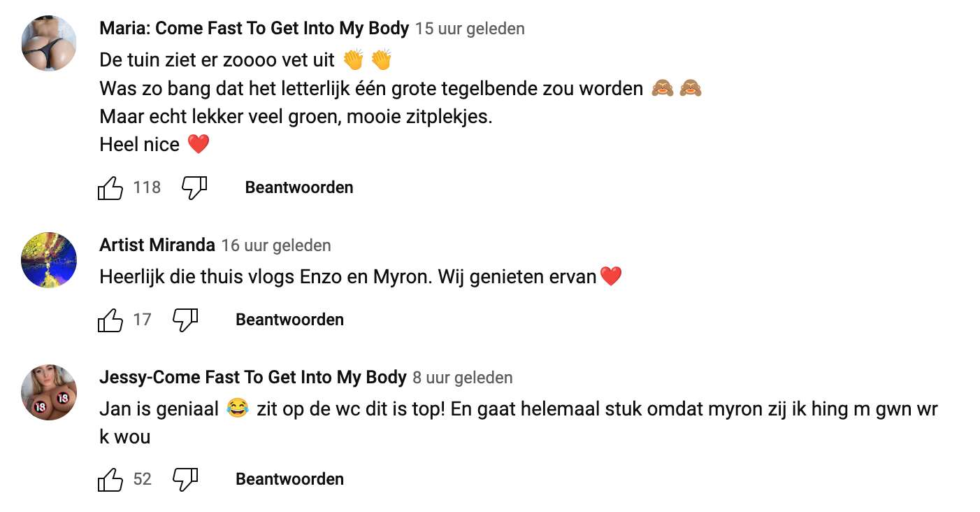Open the Maria channel name link
Screen dimensions: 980x512
tap(254, 29)
